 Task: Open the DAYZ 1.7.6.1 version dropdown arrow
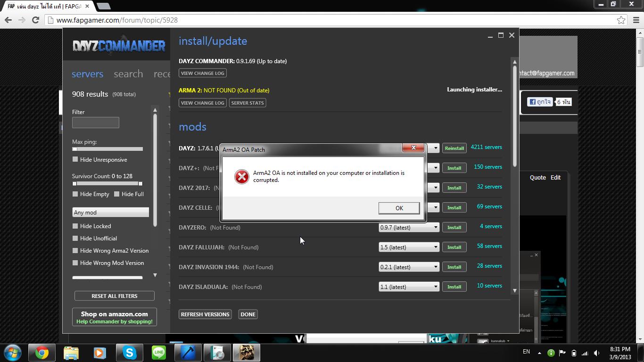pyautogui.click(x=435, y=148)
